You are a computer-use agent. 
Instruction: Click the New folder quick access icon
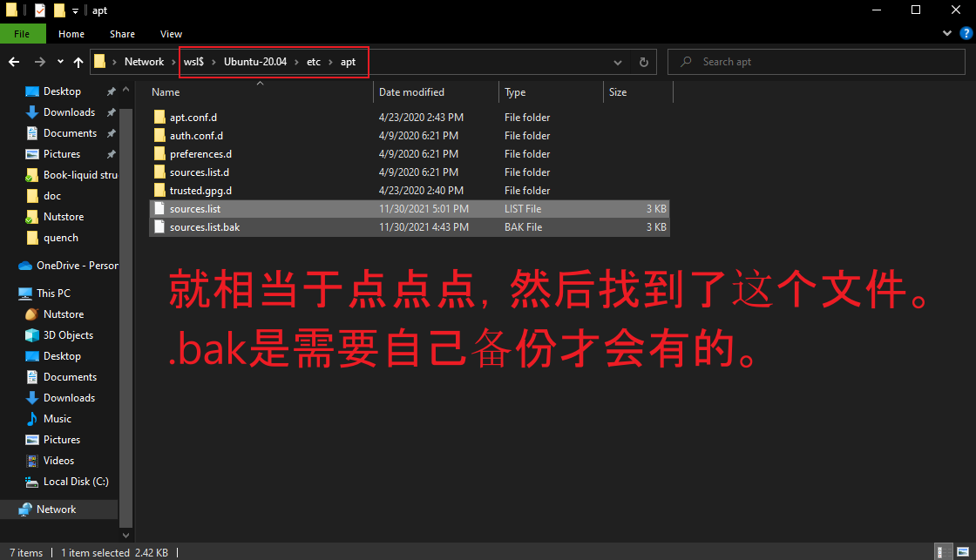click(59, 10)
